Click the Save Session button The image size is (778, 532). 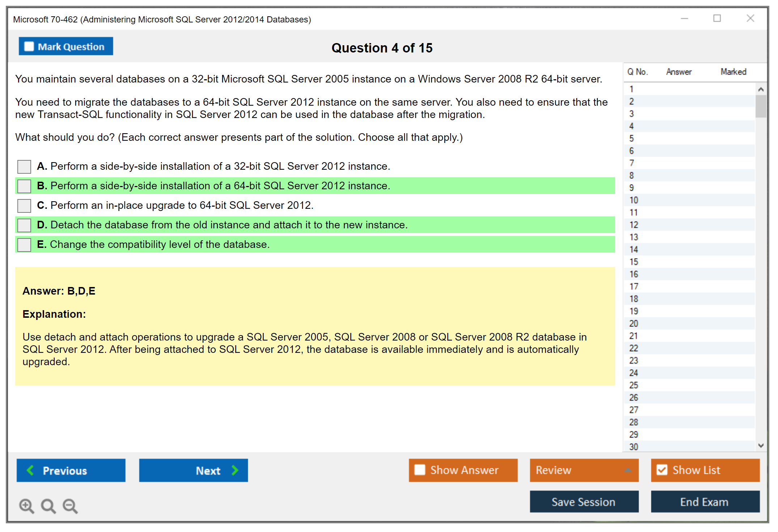tap(584, 502)
